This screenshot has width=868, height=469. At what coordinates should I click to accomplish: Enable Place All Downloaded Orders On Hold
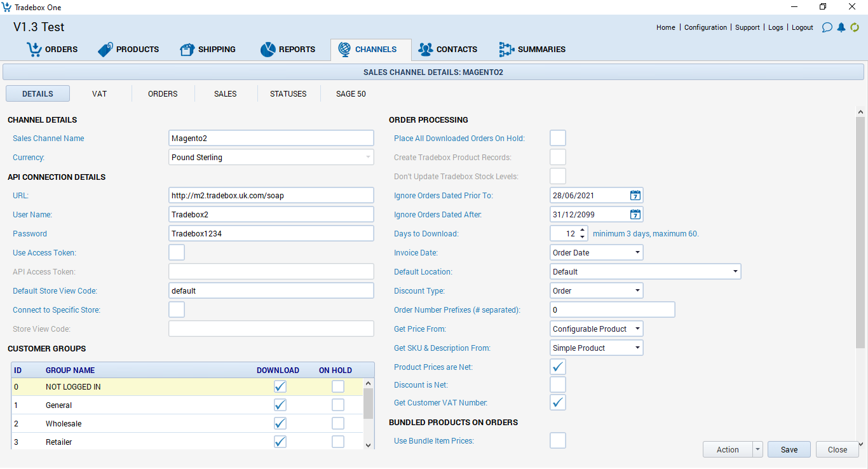click(x=557, y=138)
